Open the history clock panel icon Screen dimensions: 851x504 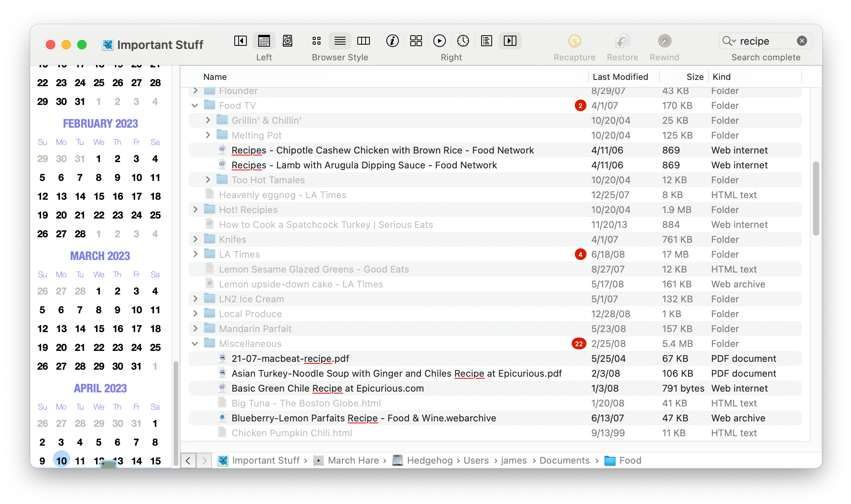pos(463,41)
